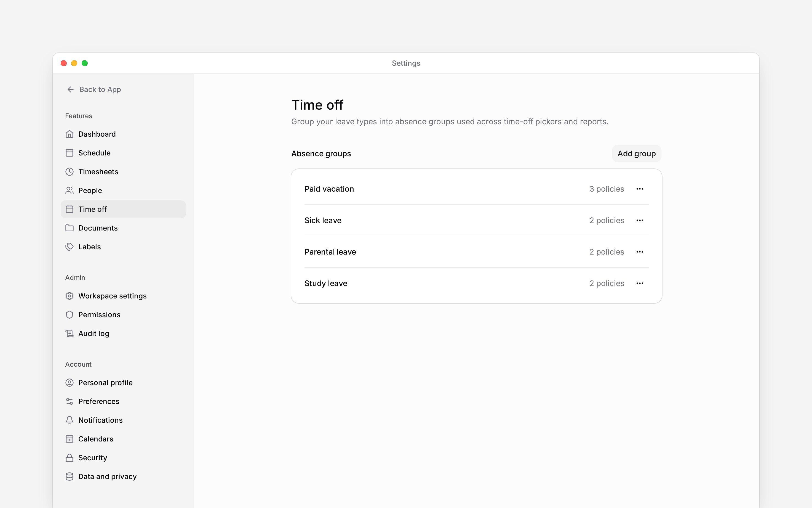Click the Labels tag icon

[x=70, y=247]
